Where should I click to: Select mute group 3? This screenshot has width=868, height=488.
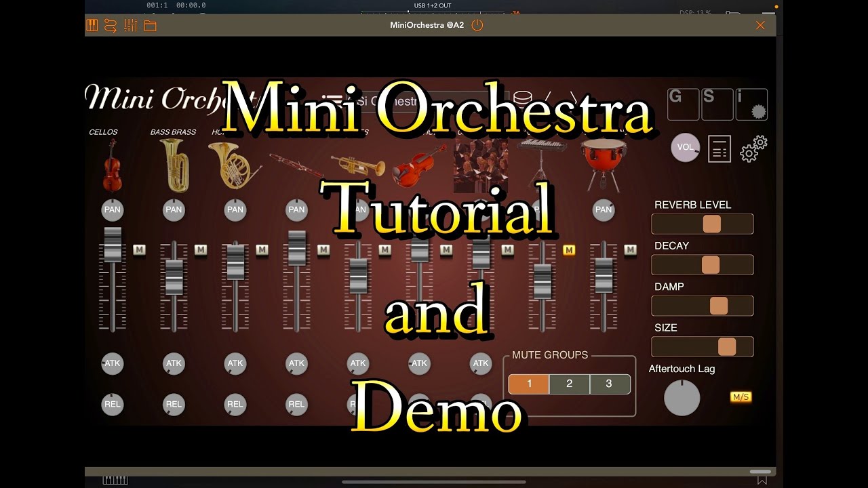coord(610,384)
